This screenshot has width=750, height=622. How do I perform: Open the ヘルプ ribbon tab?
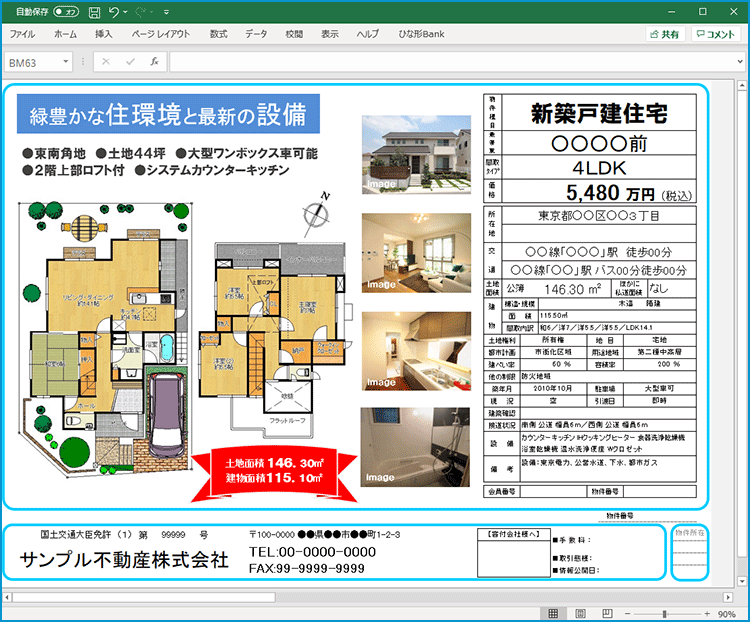(x=367, y=34)
